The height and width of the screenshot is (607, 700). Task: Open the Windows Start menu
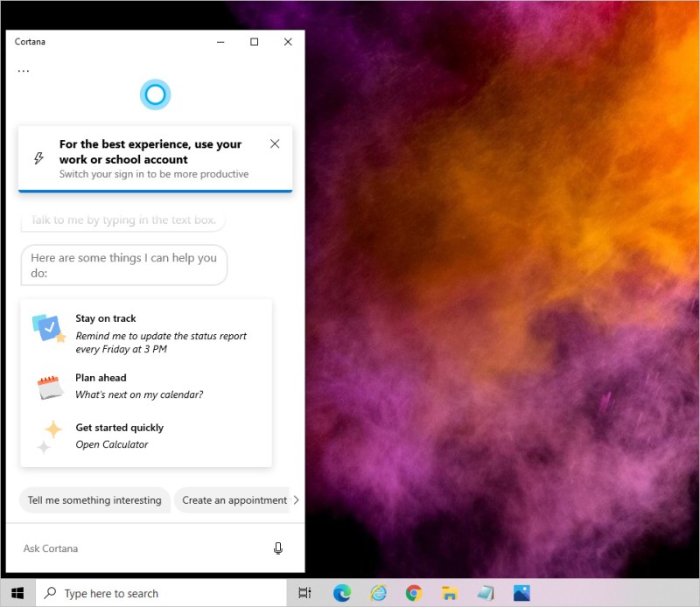(x=17, y=593)
